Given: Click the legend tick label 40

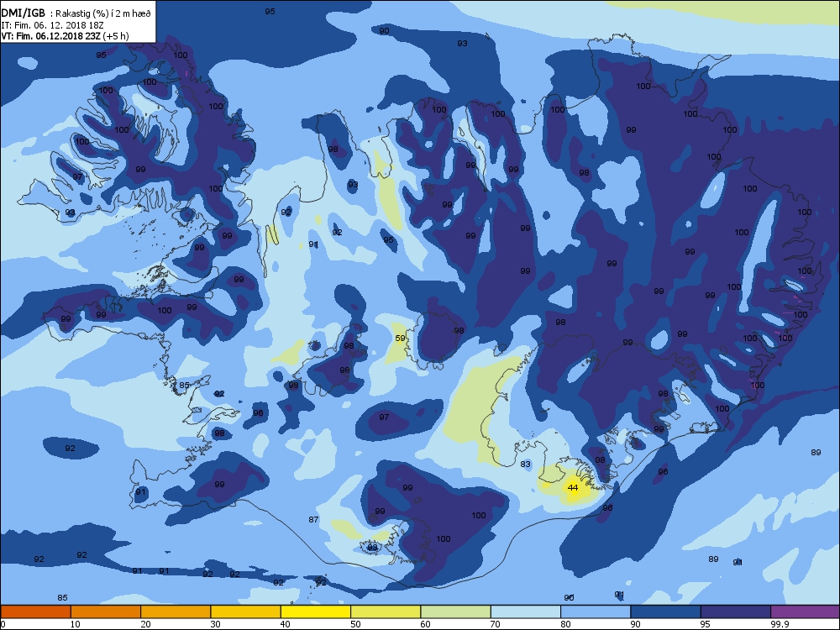Looking at the screenshot, I should pyautogui.click(x=286, y=624).
